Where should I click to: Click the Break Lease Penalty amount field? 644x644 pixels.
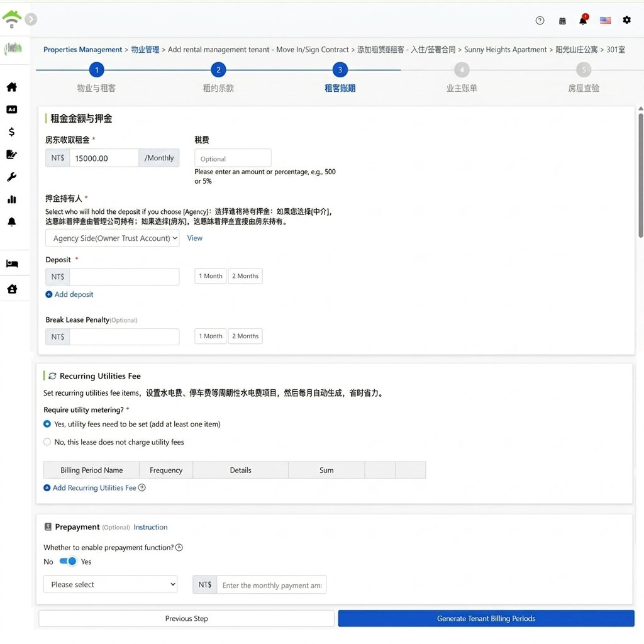click(125, 337)
